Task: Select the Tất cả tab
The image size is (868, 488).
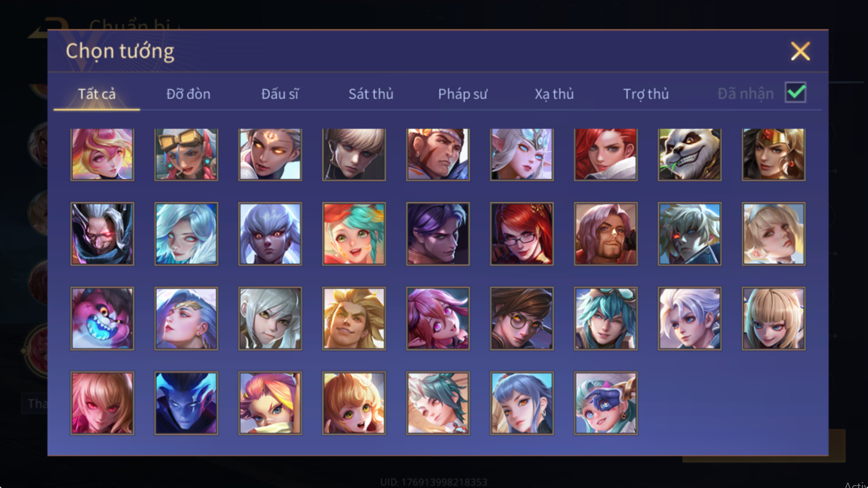Action: 97,94
